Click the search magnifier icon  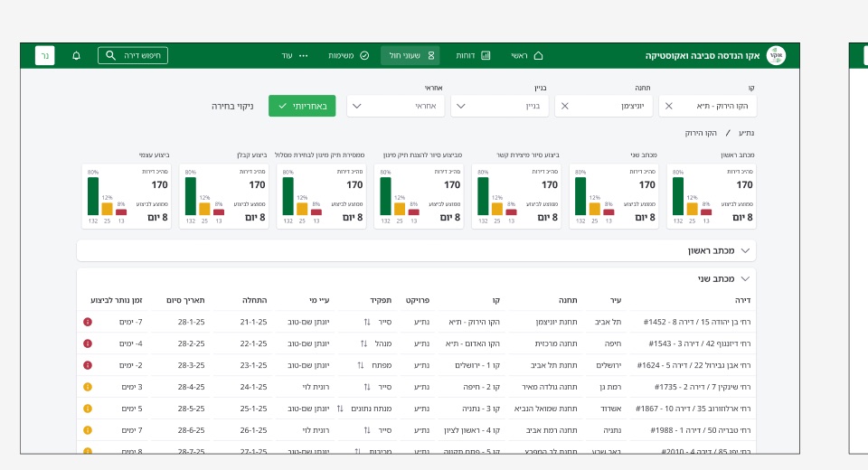tap(110, 55)
